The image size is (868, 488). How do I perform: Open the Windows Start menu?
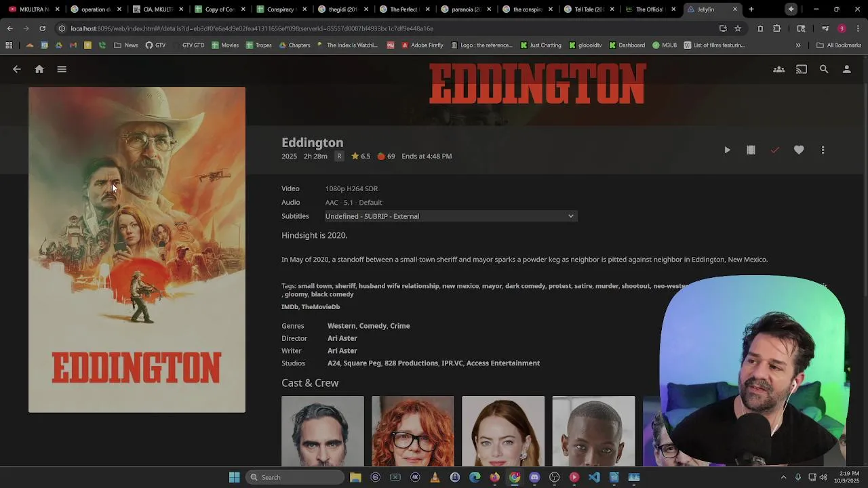tap(234, 477)
